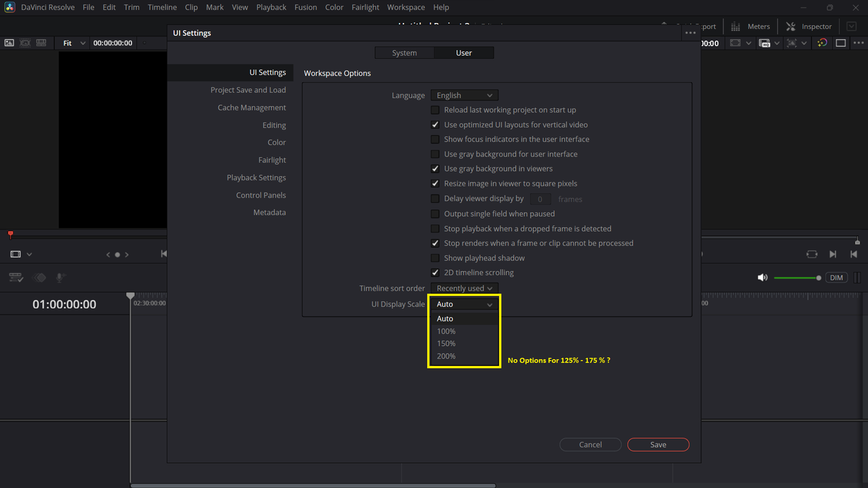Select the timeline viewer mode icon
Screen dimensions: 868x488
click(41, 43)
